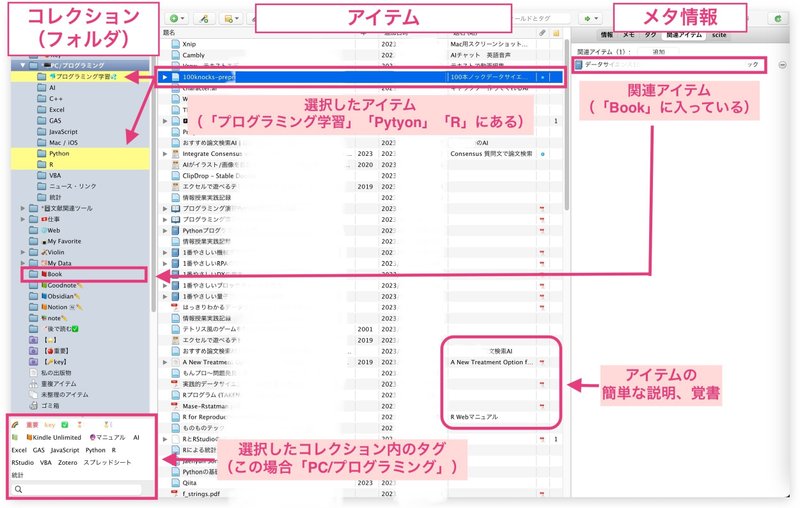The height and width of the screenshot is (508, 800).
Task: Switch to the 情報 tab
Action: click(x=607, y=35)
